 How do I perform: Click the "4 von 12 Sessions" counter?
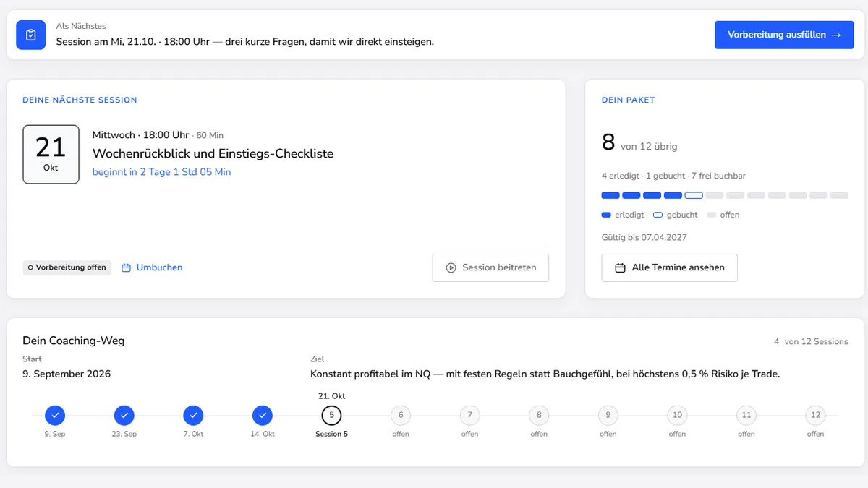[x=811, y=341]
